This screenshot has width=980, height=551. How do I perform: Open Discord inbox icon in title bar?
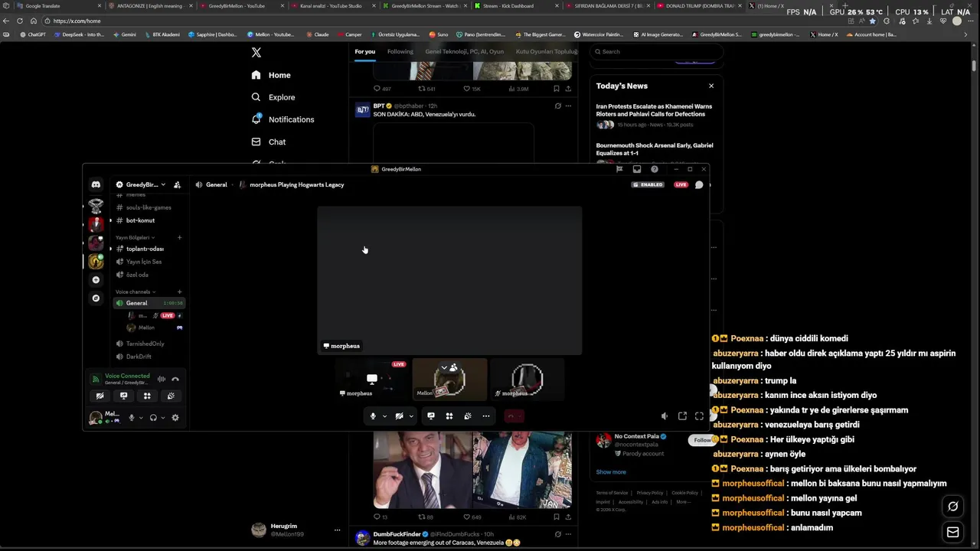(x=637, y=169)
